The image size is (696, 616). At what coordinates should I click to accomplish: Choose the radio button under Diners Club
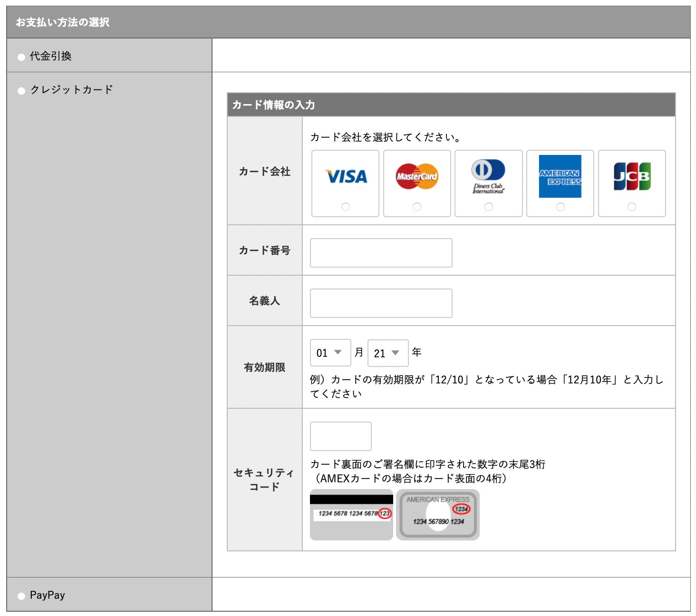tap(489, 207)
